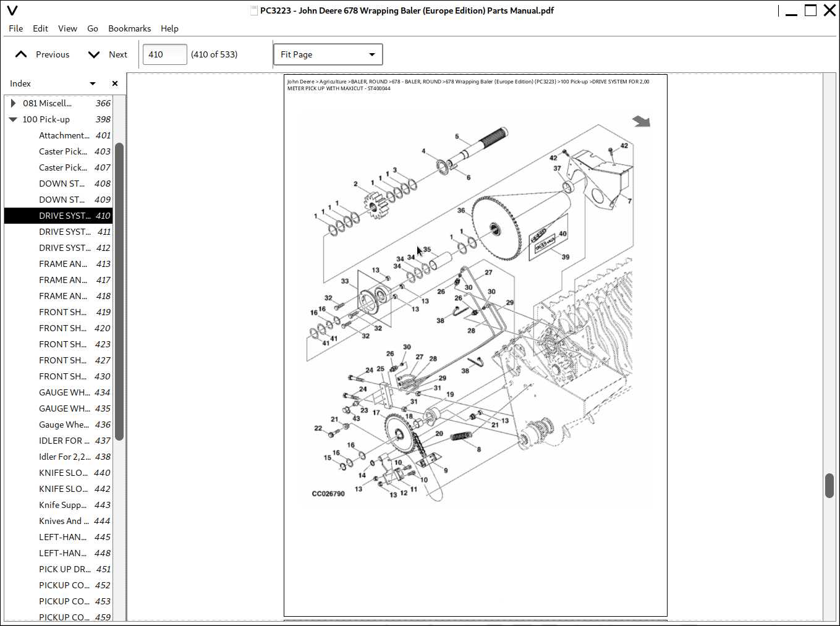Open IDLER FOR... entry on page 437
The height and width of the screenshot is (626, 840).
tap(59, 441)
